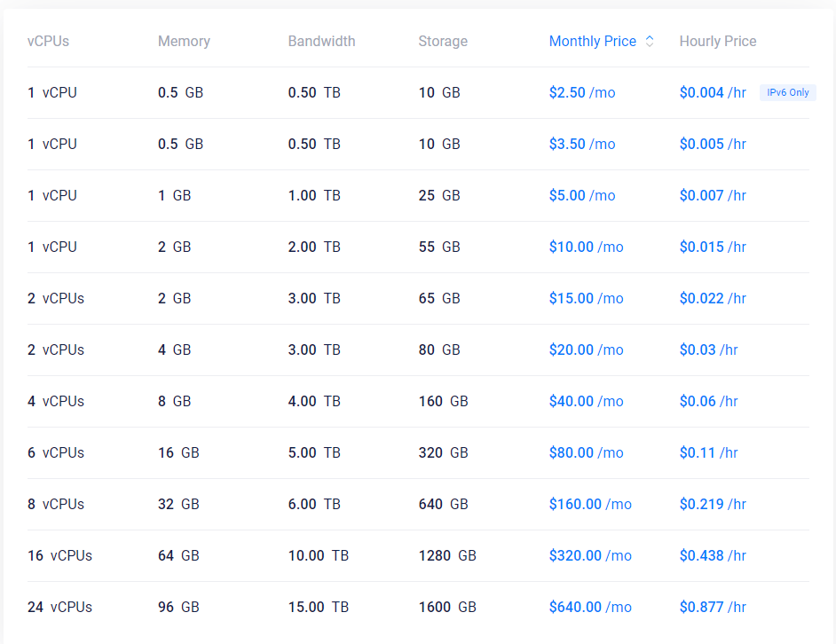Sort by Hourly Price column header
The width and height of the screenshot is (836, 644).
(718, 41)
